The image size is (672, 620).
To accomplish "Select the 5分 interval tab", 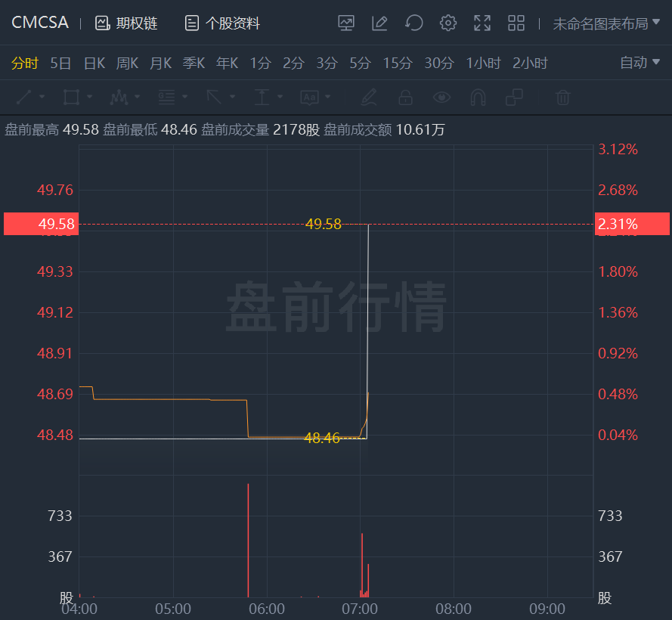I will click(360, 63).
